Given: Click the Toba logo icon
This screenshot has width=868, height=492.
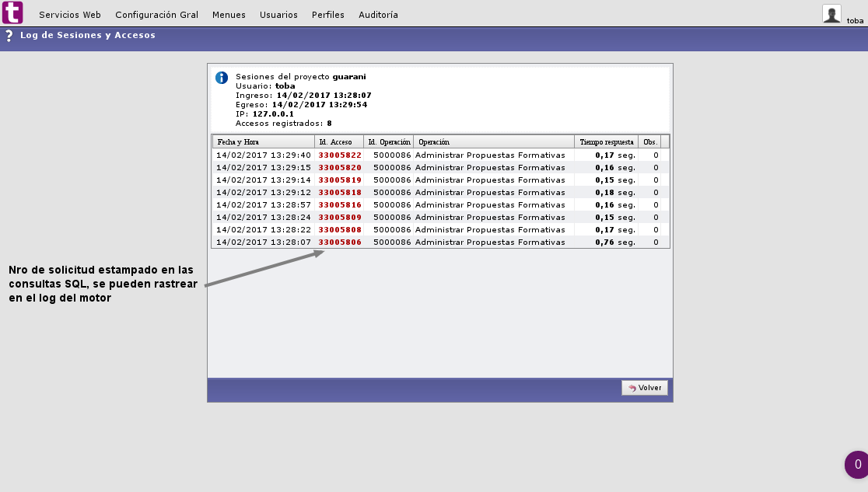Looking at the screenshot, I should [x=12, y=12].
